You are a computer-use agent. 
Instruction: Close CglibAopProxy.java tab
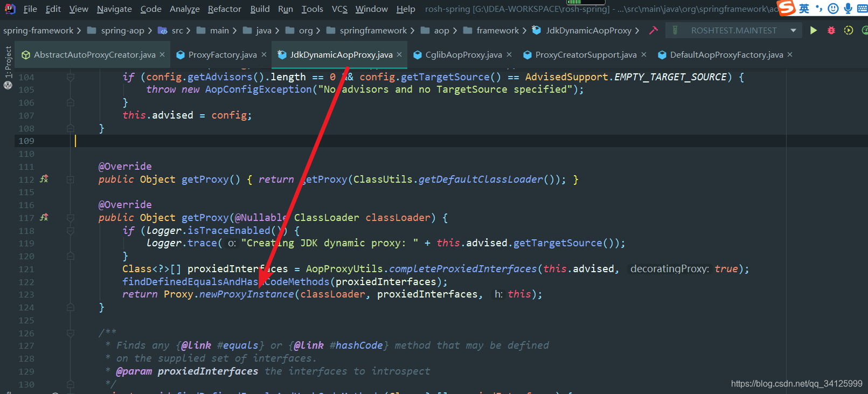(x=509, y=55)
